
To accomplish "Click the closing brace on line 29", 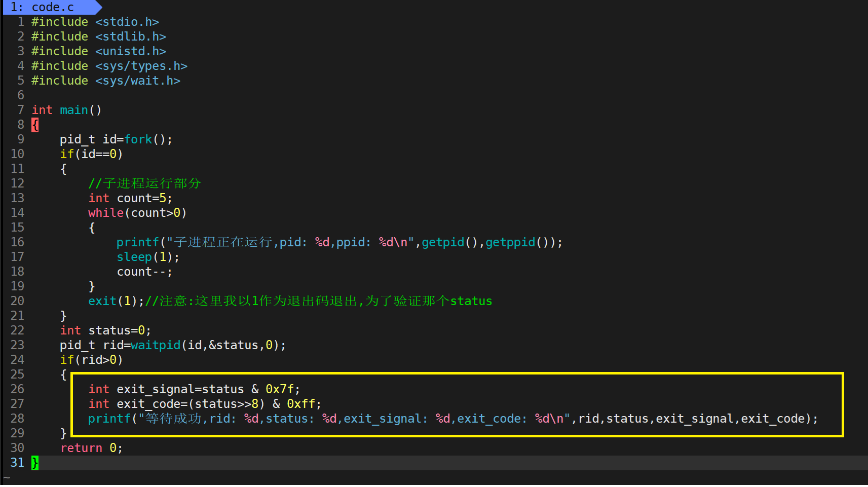I will (63, 433).
